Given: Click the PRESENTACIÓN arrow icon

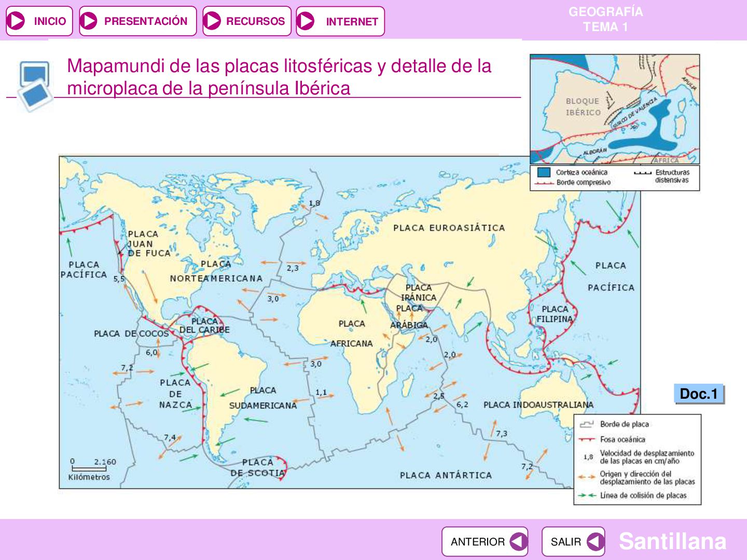Looking at the screenshot, I should (x=89, y=21).
